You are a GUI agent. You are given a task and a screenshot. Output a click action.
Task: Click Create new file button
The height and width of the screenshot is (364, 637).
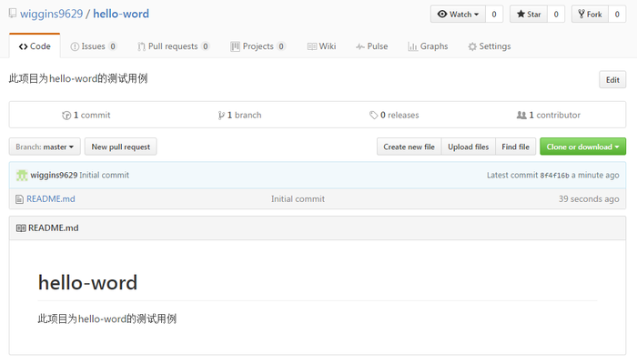(x=409, y=147)
